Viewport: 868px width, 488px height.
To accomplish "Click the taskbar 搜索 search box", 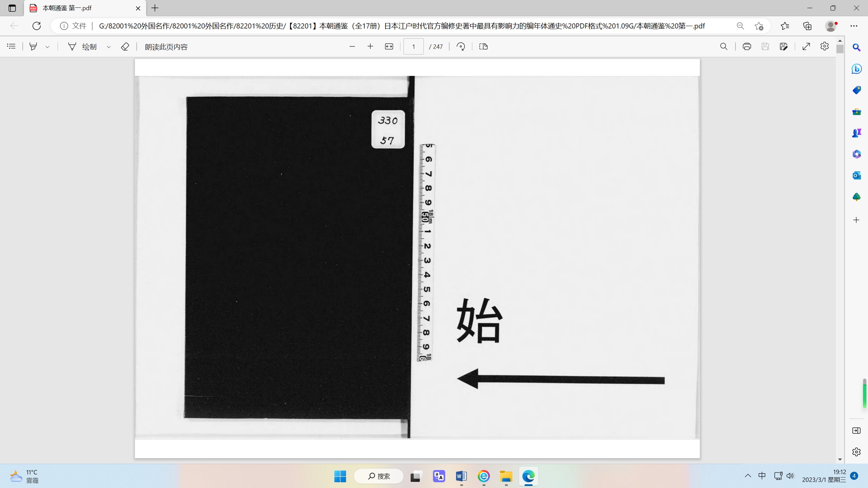I will click(379, 476).
